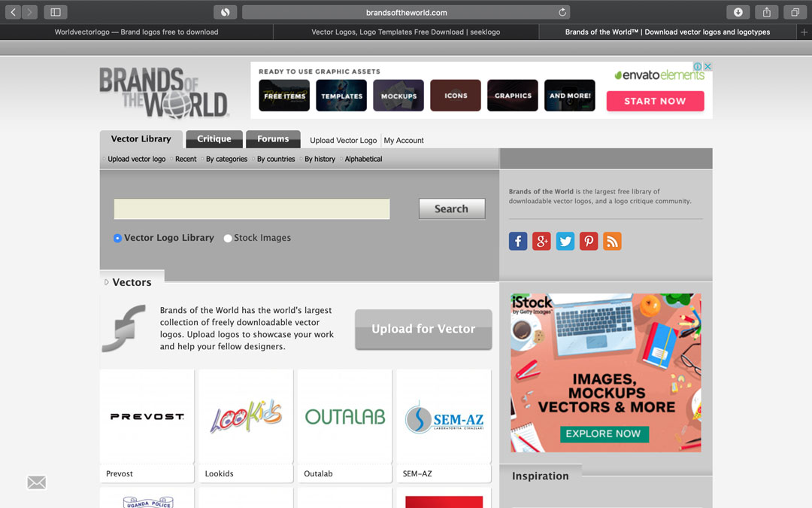Image resolution: width=812 pixels, height=508 pixels.
Task: Browse logos By categories
Action: (x=227, y=159)
